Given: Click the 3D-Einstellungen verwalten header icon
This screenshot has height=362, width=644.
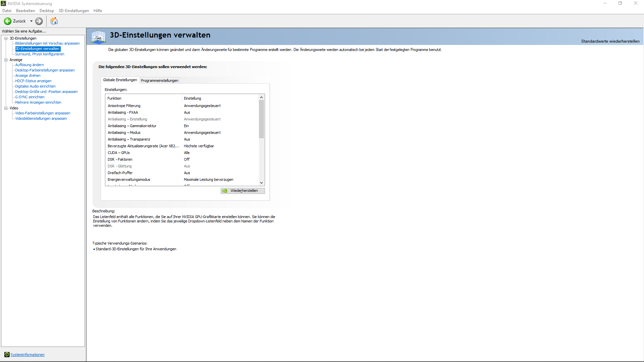Looking at the screenshot, I should click(x=99, y=37).
